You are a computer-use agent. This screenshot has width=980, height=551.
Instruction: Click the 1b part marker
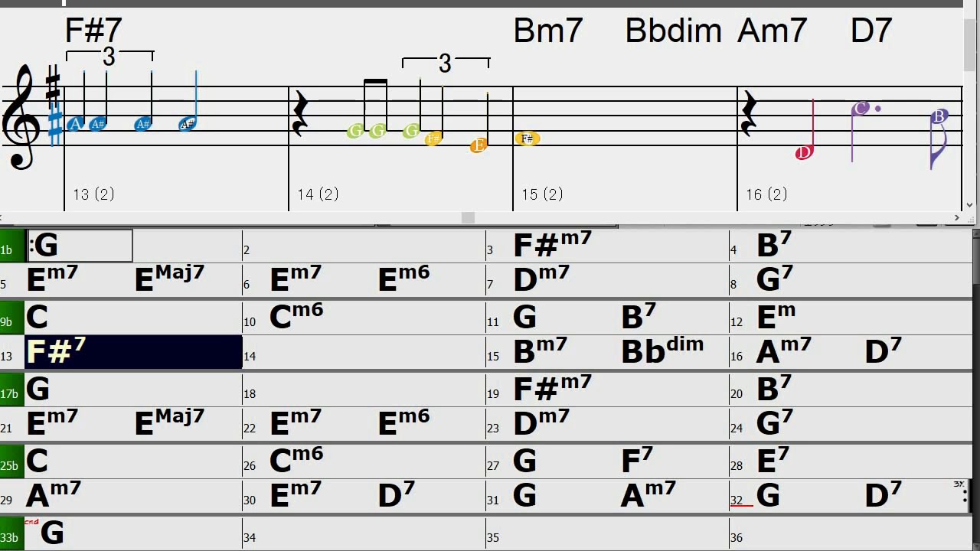12,246
